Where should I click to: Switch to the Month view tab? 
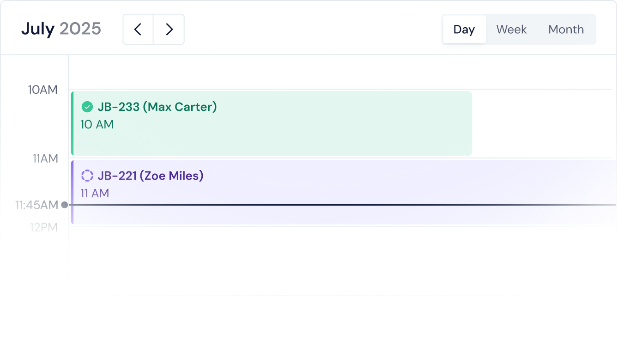click(566, 29)
